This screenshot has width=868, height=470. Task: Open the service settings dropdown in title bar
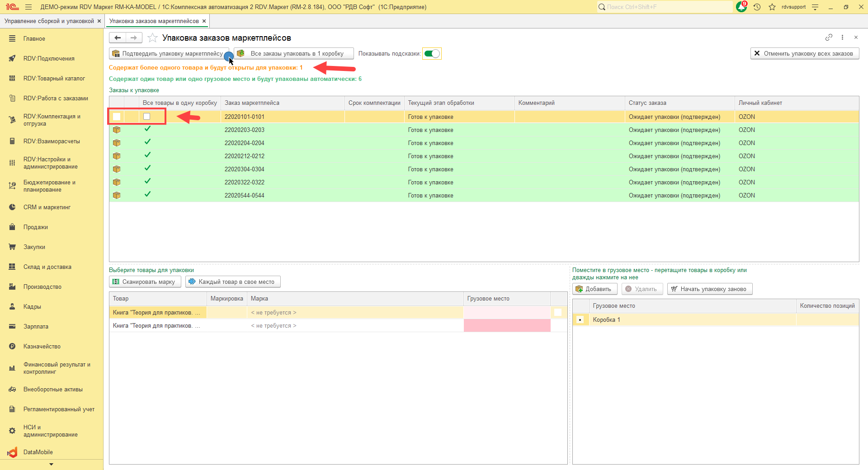pyautogui.click(x=815, y=7)
